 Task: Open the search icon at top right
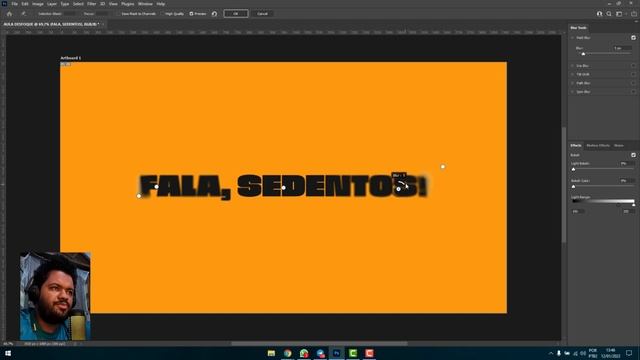click(x=609, y=13)
